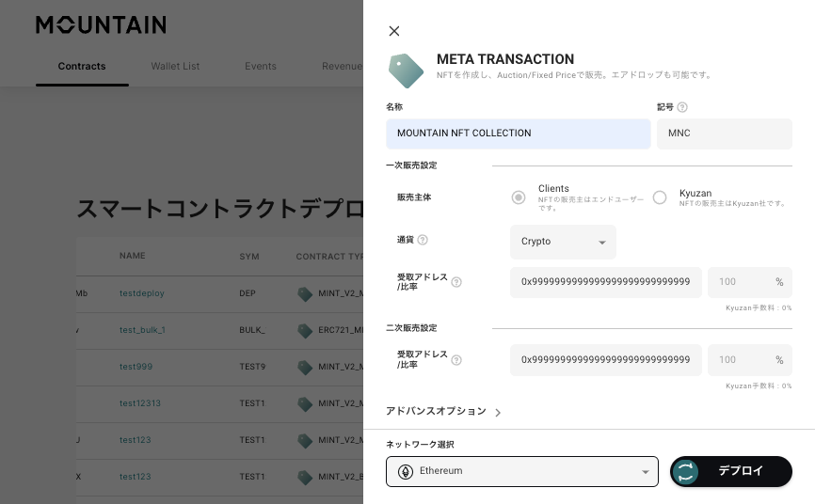
Task: Open the Crypto currency dropdown
Action: point(563,242)
